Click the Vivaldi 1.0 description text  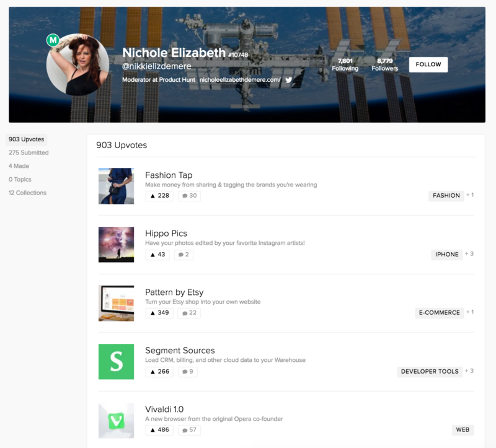click(x=214, y=419)
